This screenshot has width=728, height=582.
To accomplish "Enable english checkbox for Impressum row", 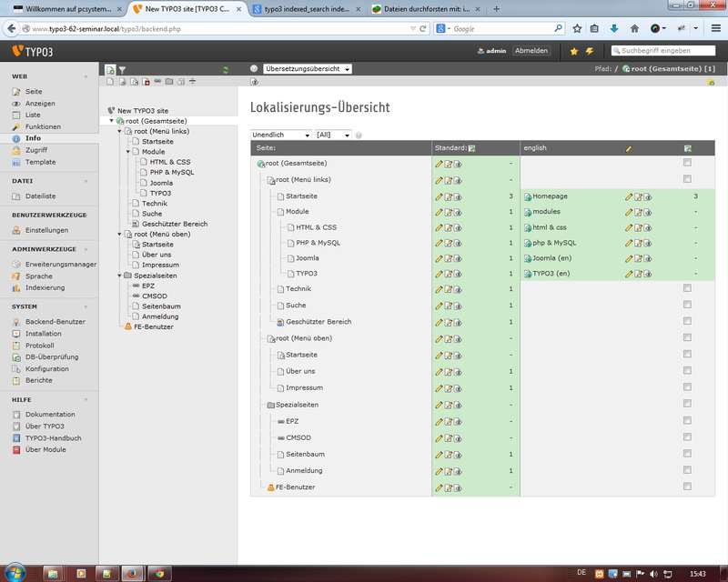I will pyautogui.click(x=687, y=386).
